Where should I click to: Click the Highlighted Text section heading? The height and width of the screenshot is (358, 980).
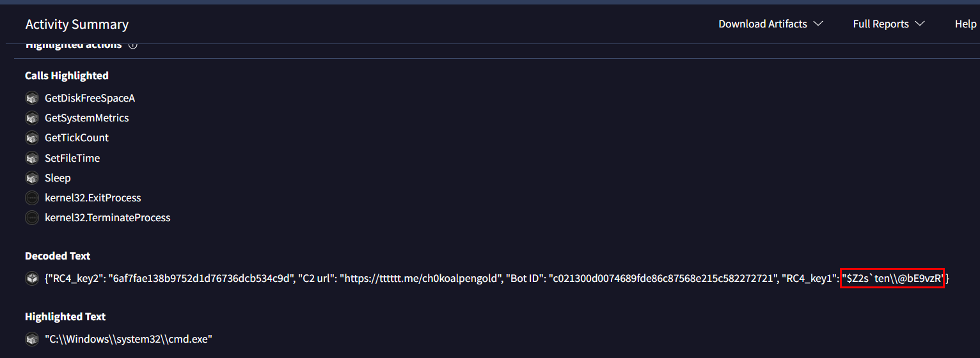tap(65, 316)
